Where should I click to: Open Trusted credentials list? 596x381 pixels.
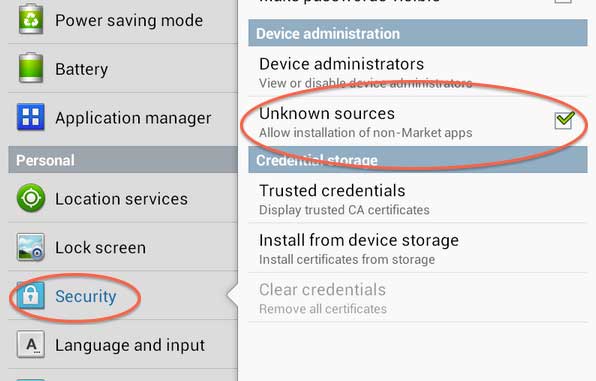click(417, 198)
